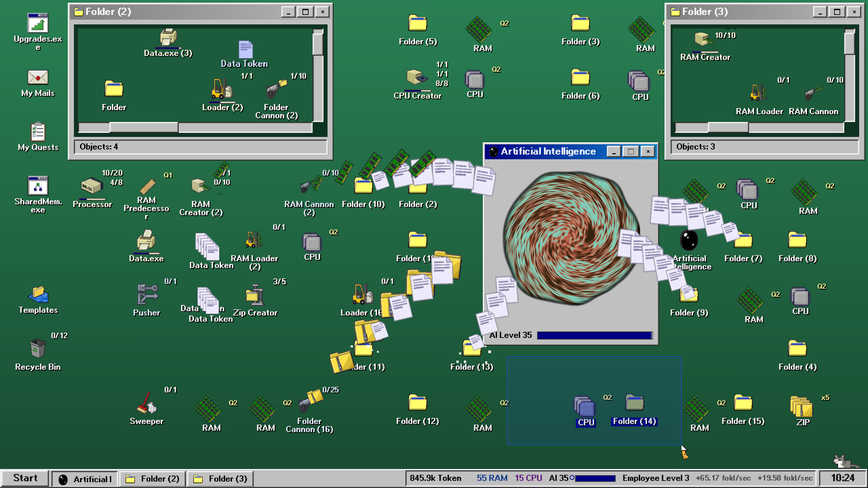
Task: Maximize the Folder (2) window
Action: [x=305, y=12]
